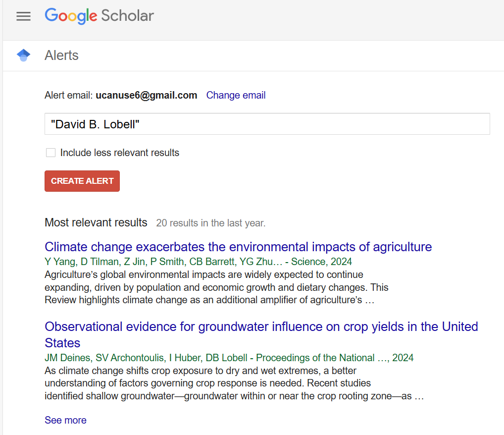504x435 pixels.
Task: Click the ucanuse6@gmail.com alert email text
Action: click(146, 95)
